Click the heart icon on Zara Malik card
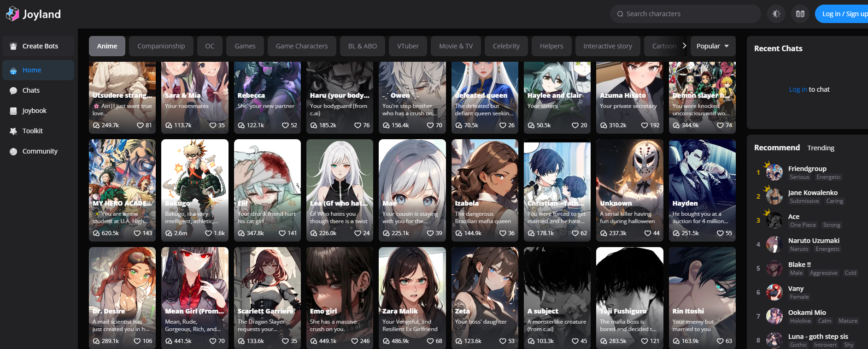This screenshot has width=868, height=349. 430,341
